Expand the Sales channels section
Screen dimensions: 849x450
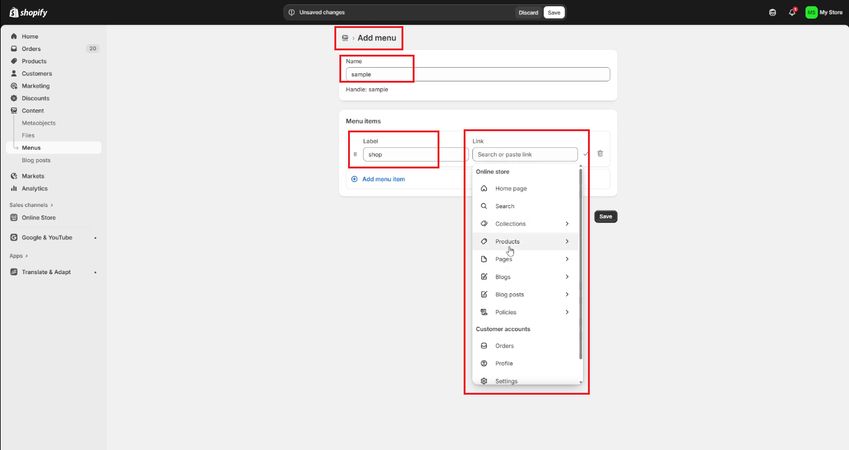point(31,205)
